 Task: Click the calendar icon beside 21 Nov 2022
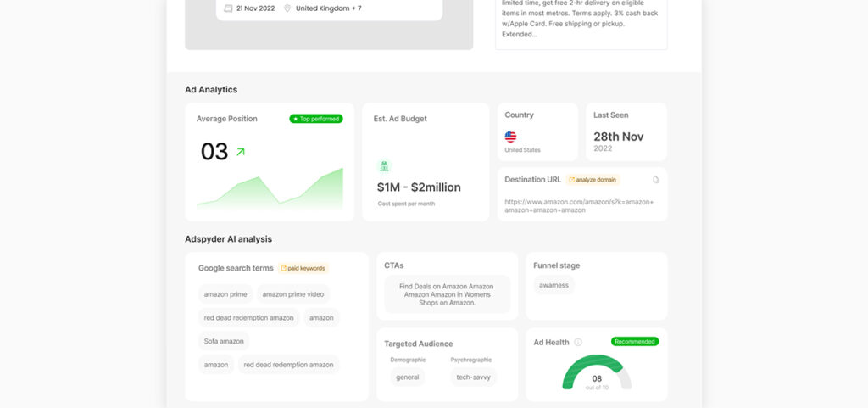point(228,8)
